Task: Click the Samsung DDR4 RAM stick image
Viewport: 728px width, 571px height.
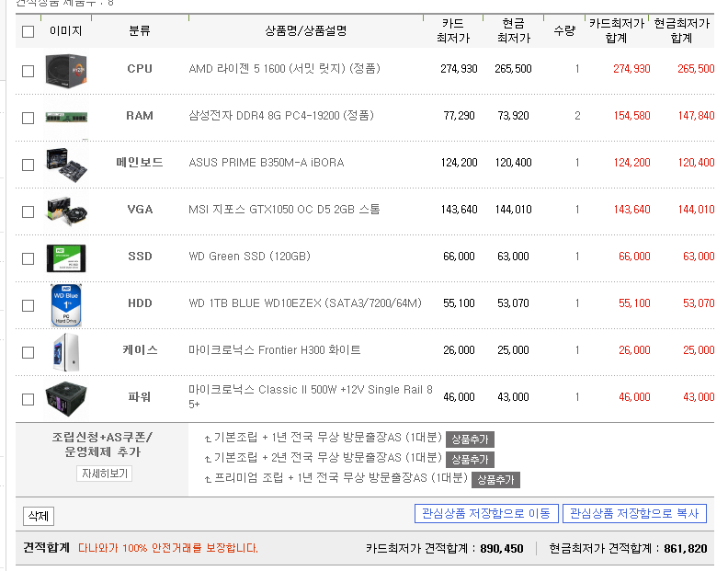Action: pos(66,117)
